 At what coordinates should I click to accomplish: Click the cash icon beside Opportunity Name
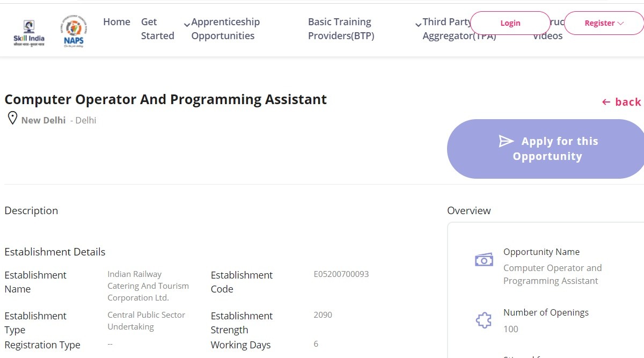(484, 260)
